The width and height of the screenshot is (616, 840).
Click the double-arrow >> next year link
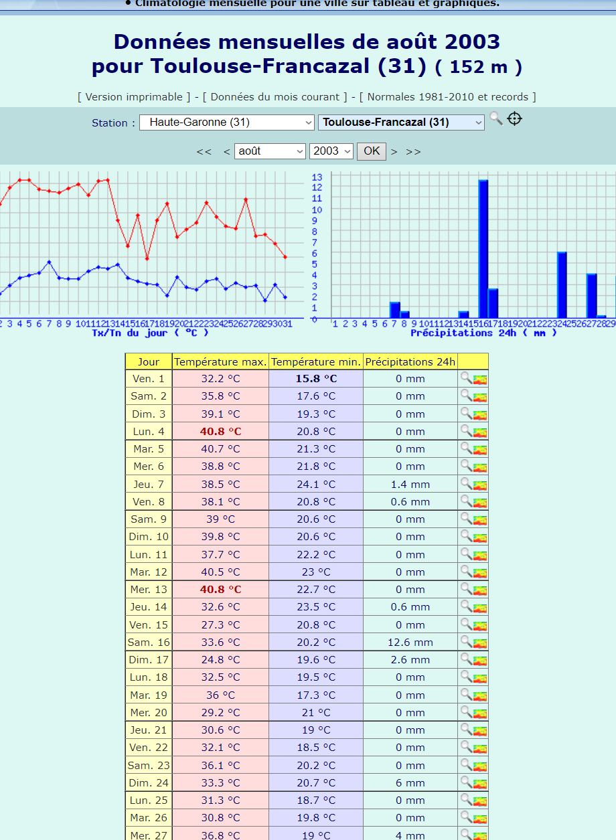coord(413,152)
